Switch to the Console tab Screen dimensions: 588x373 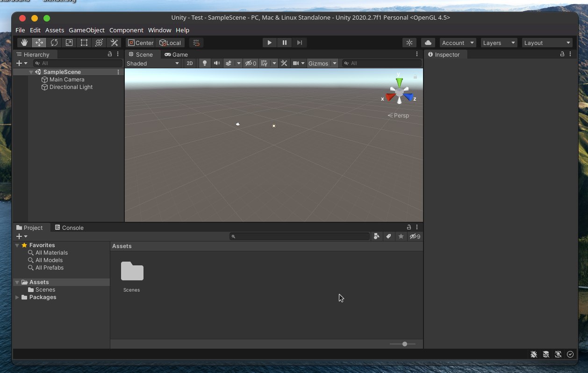(69, 227)
